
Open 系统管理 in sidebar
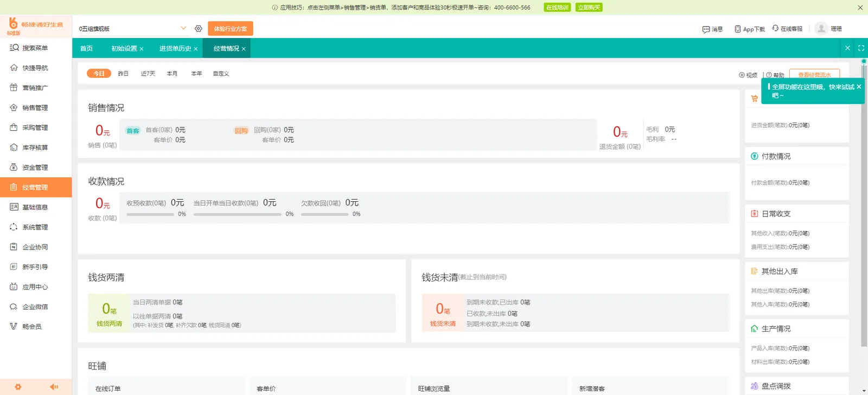[x=36, y=227]
